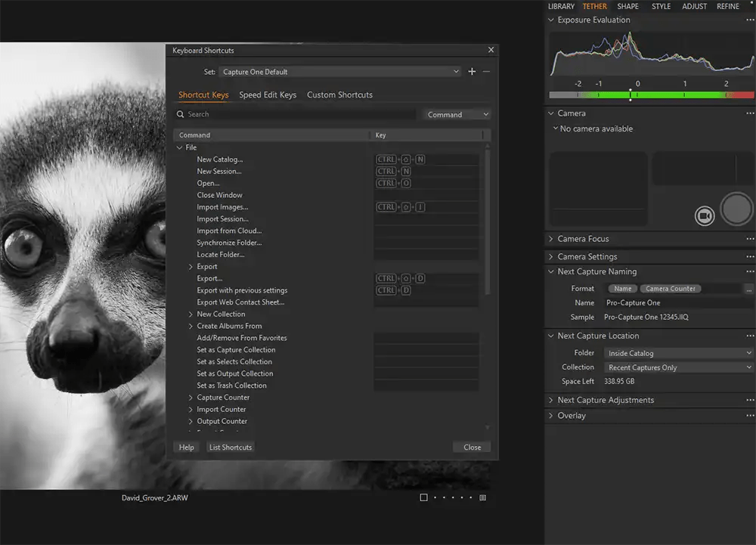Click the filmstrip icon at bottom right

click(482, 497)
